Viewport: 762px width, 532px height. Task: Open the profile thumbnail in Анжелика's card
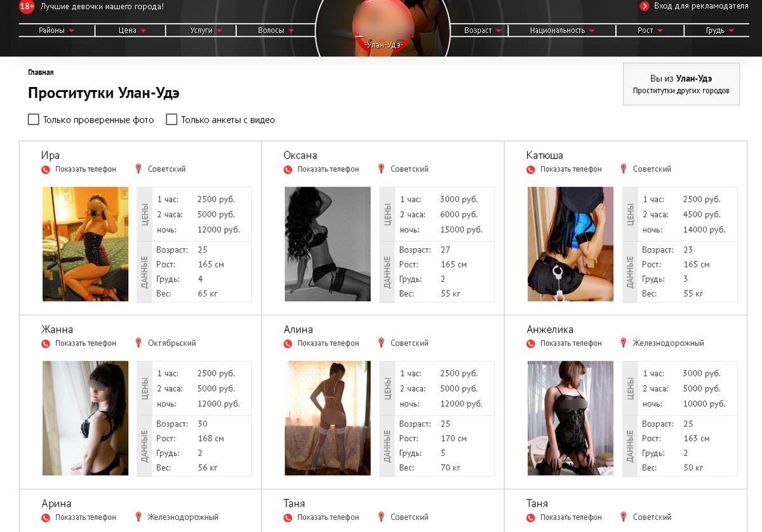coord(570,418)
